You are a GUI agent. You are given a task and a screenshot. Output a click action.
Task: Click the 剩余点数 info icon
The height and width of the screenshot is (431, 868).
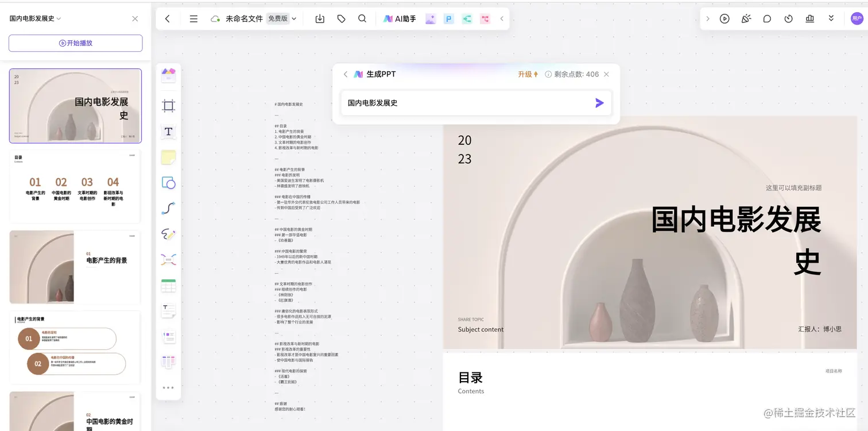[x=548, y=74]
